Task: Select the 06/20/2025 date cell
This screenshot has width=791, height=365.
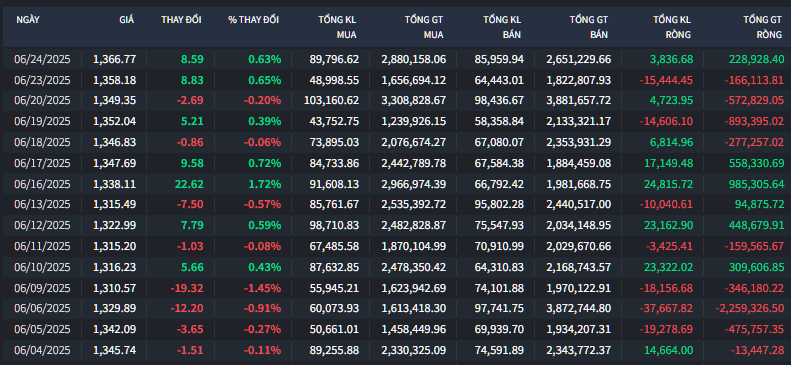Action: point(42,100)
